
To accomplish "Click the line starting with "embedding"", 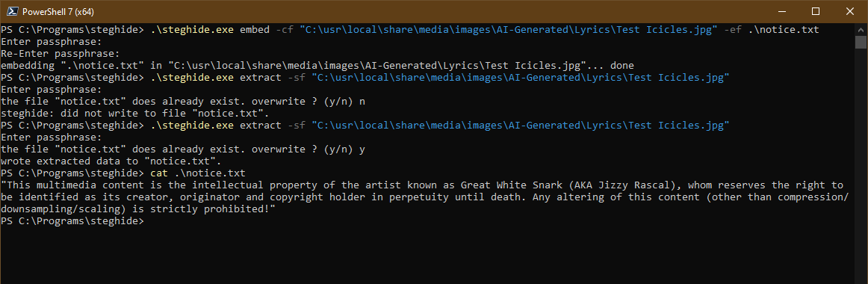I will [317, 65].
